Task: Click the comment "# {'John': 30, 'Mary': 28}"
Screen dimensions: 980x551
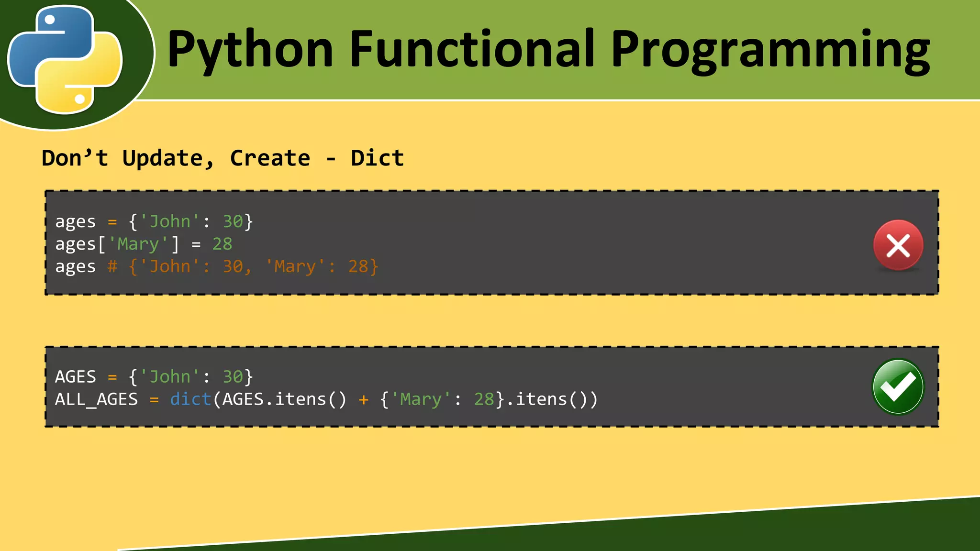Action: [243, 266]
